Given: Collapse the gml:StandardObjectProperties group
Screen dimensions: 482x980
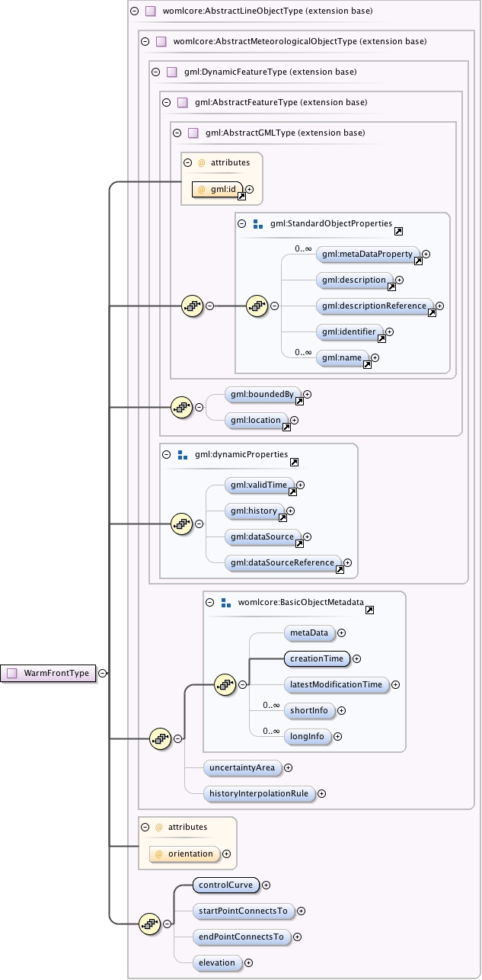Looking at the screenshot, I should 241,224.
